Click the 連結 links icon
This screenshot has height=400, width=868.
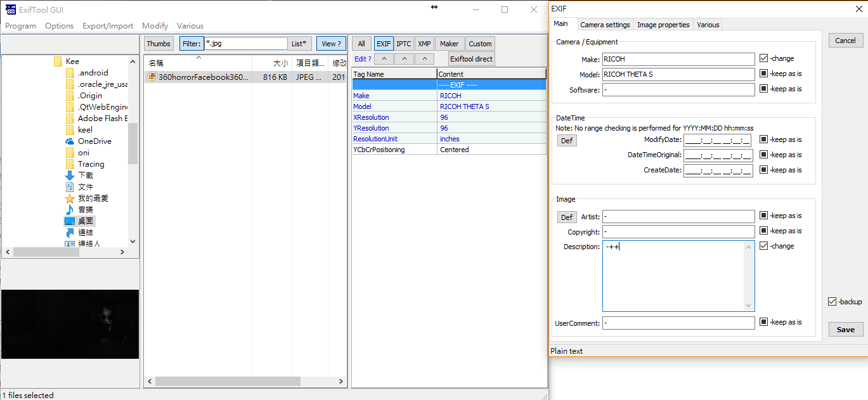click(70, 233)
